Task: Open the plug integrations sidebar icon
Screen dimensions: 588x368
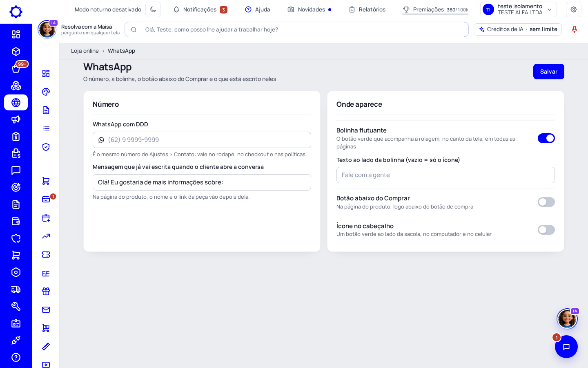Action: pyautogui.click(x=16, y=340)
